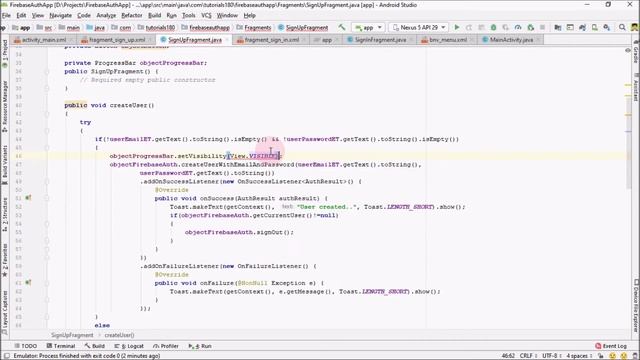This screenshot has height=360, width=640.
Task: Open Build Variants side panel
Action: (x=5, y=165)
